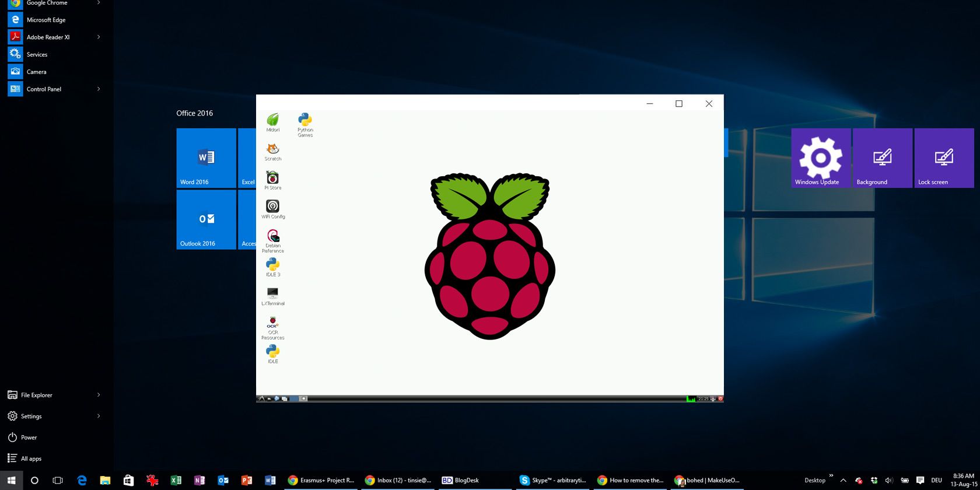Click the green CPU monitor in Pi panel
The width and height of the screenshot is (980, 490).
point(691,399)
